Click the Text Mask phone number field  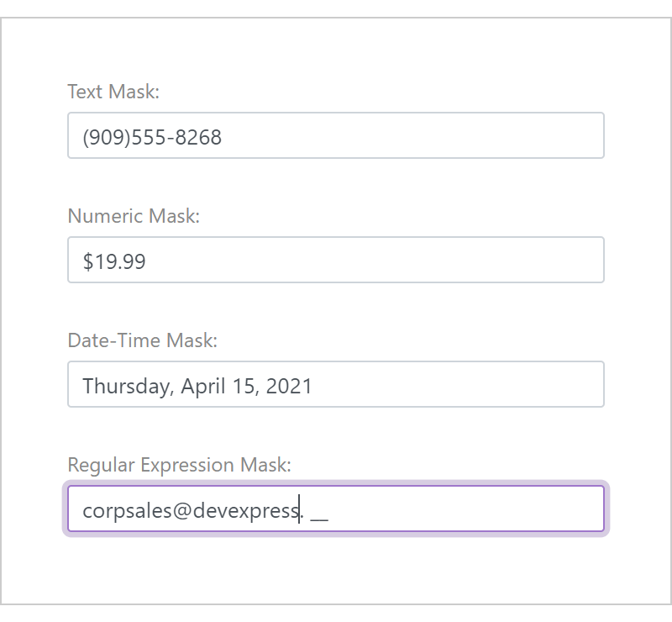[x=336, y=135]
